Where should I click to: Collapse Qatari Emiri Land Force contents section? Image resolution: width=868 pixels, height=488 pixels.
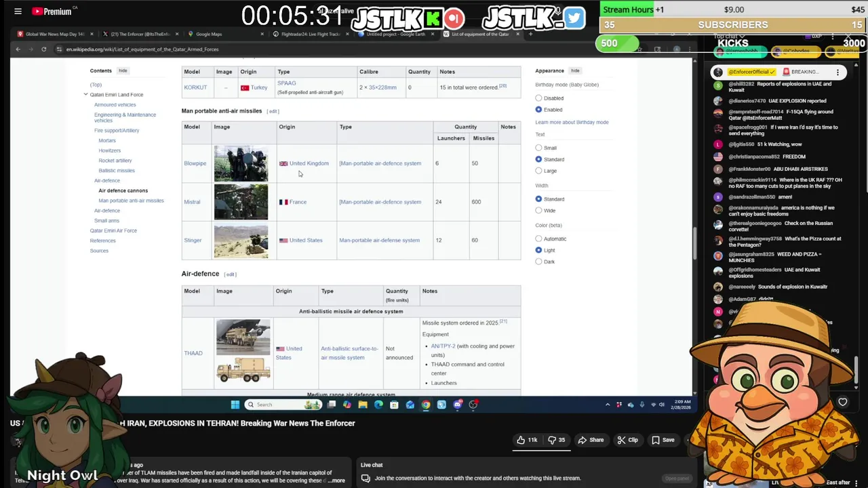[x=85, y=95]
